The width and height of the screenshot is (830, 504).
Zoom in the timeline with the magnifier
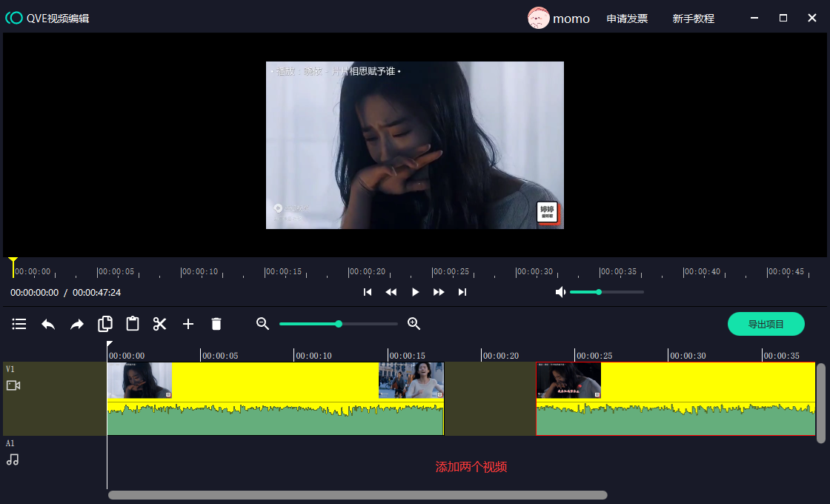pyautogui.click(x=414, y=324)
